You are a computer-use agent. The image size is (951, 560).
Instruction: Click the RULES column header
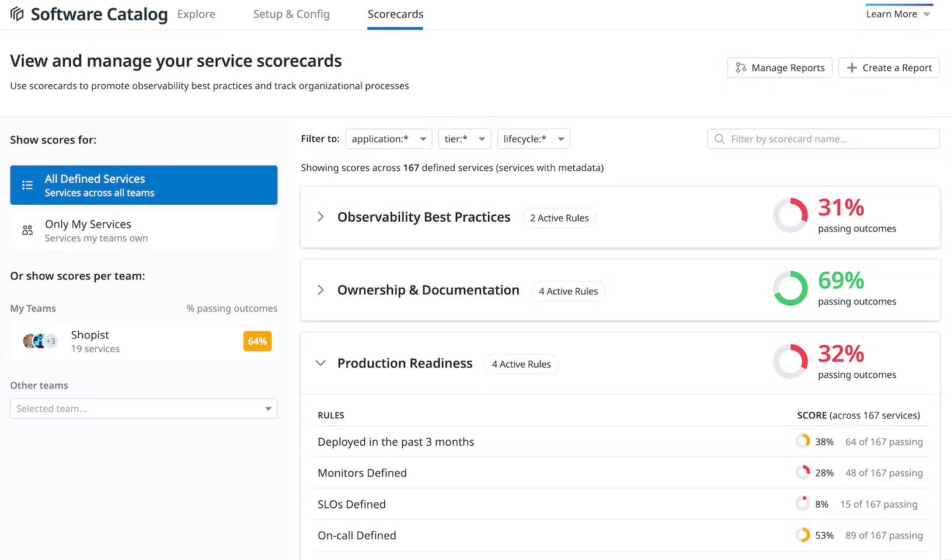(x=331, y=415)
